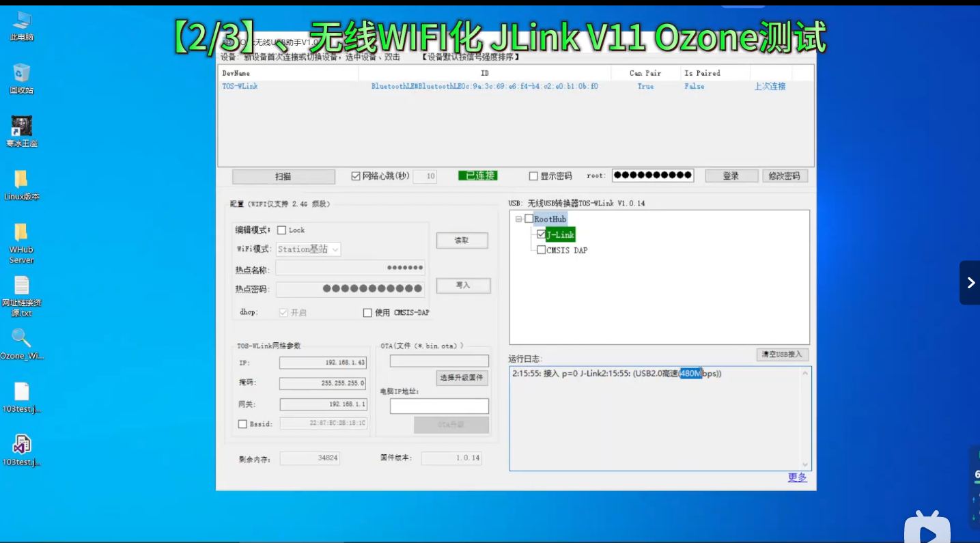The image size is (980, 543).
Task: Enable the 使用 CMSIS-DAP checkbox
Action: 367,313
